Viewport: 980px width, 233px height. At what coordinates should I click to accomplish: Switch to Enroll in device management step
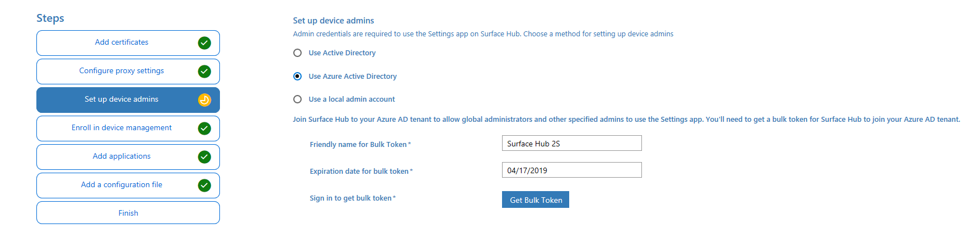[x=121, y=128]
